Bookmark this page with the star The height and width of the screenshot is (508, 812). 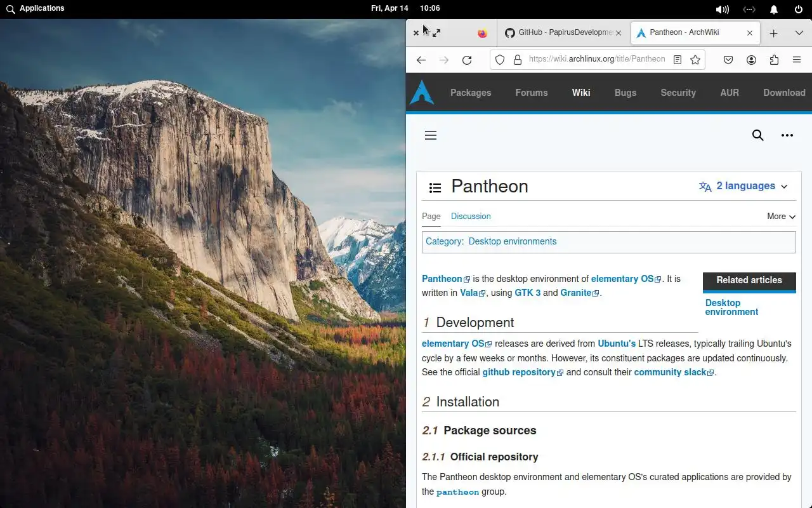(x=695, y=60)
